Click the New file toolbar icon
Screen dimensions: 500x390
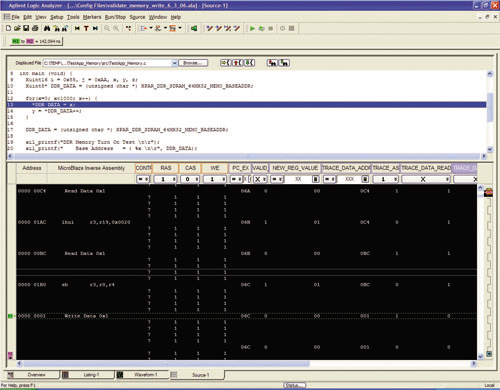click(x=8, y=28)
